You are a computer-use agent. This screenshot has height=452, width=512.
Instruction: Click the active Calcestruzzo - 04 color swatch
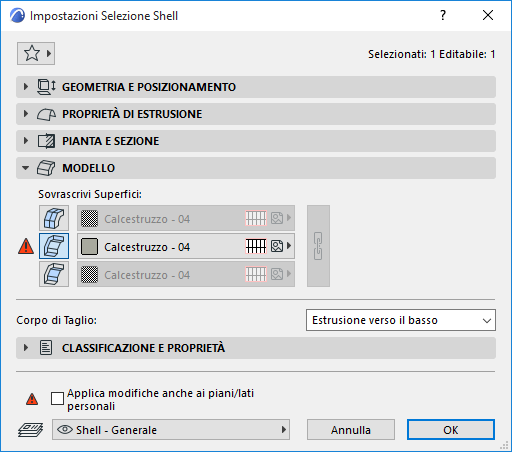[x=89, y=246]
